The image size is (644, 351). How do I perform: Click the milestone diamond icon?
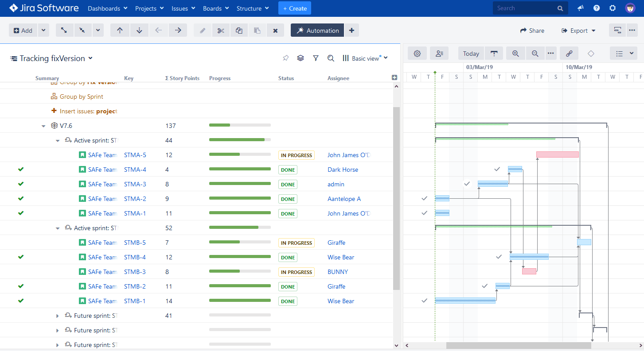coord(591,54)
